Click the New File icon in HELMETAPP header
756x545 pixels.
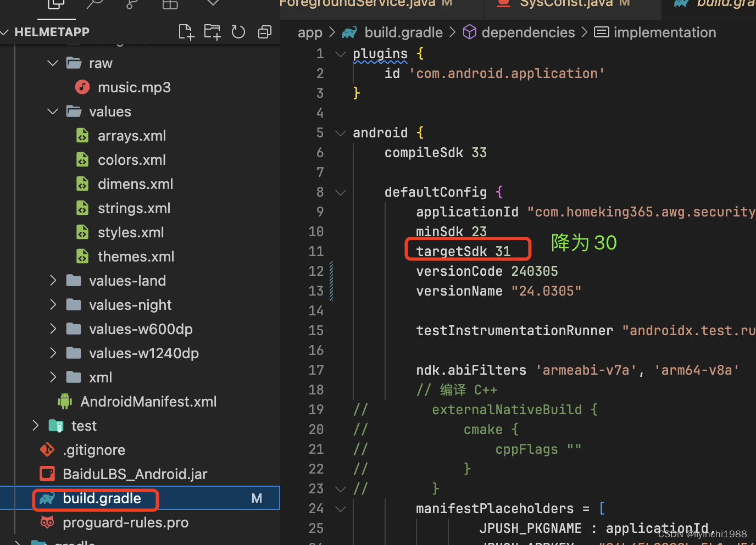186,31
